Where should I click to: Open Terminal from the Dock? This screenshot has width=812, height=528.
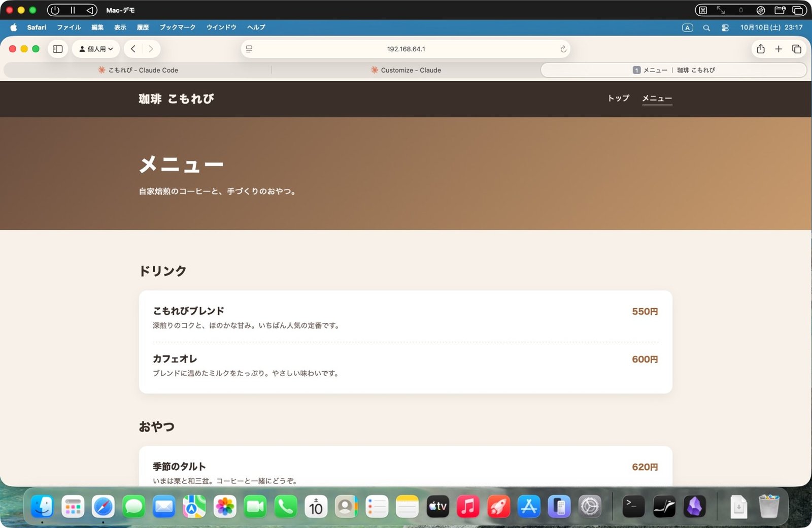coord(633,506)
